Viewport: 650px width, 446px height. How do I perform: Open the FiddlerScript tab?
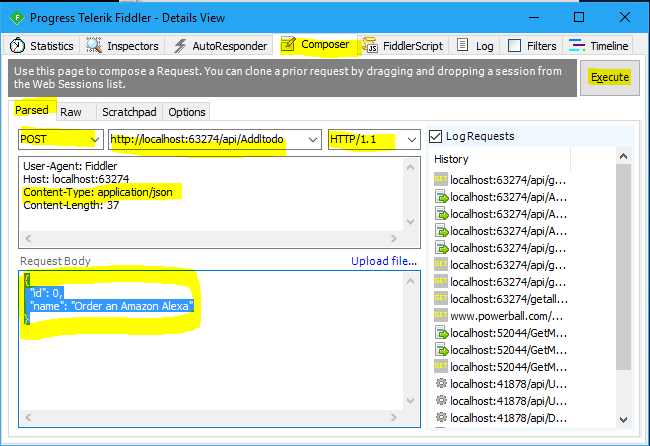coord(403,46)
